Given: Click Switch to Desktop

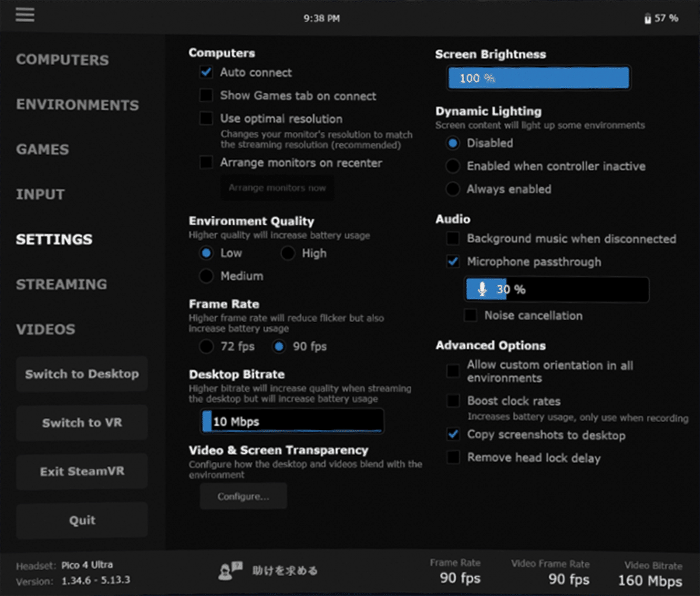Looking at the screenshot, I should [81, 374].
